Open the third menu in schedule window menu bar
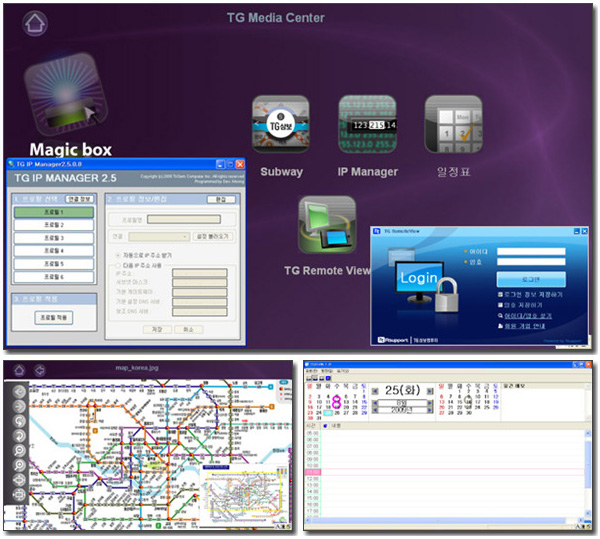The height and width of the screenshot is (539, 600). 343,371
